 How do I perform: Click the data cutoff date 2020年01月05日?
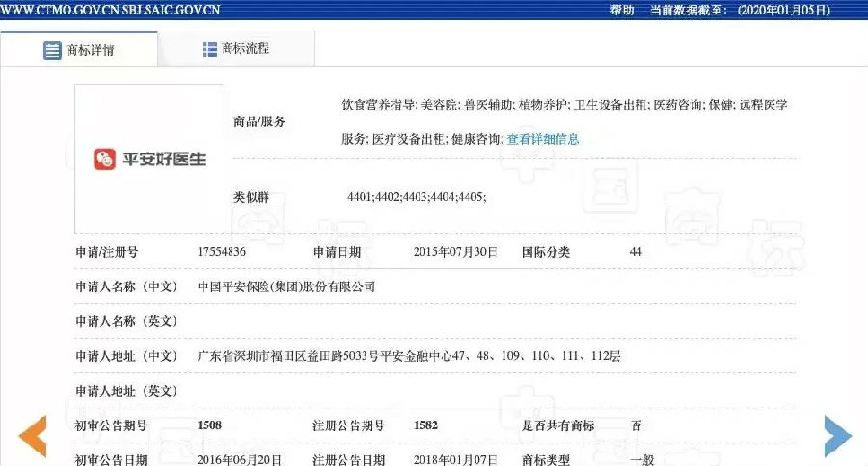point(784,10)
